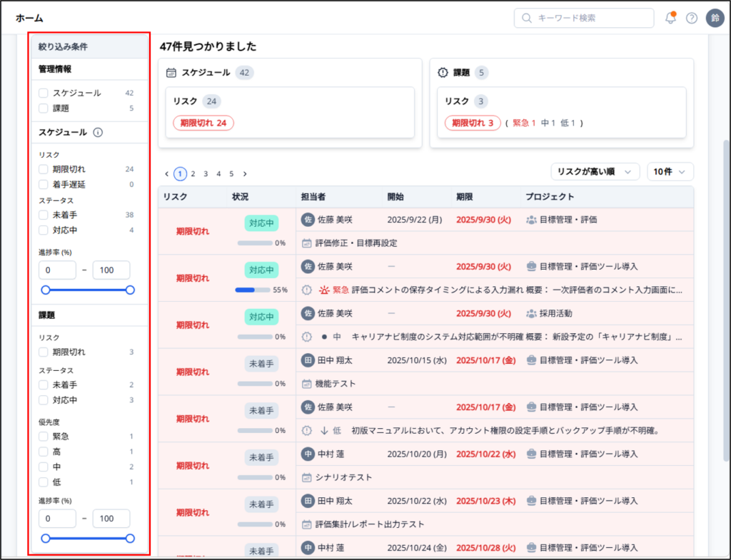Click the calendar icon beside 評価修正・目標再設定

pos(306,243)
